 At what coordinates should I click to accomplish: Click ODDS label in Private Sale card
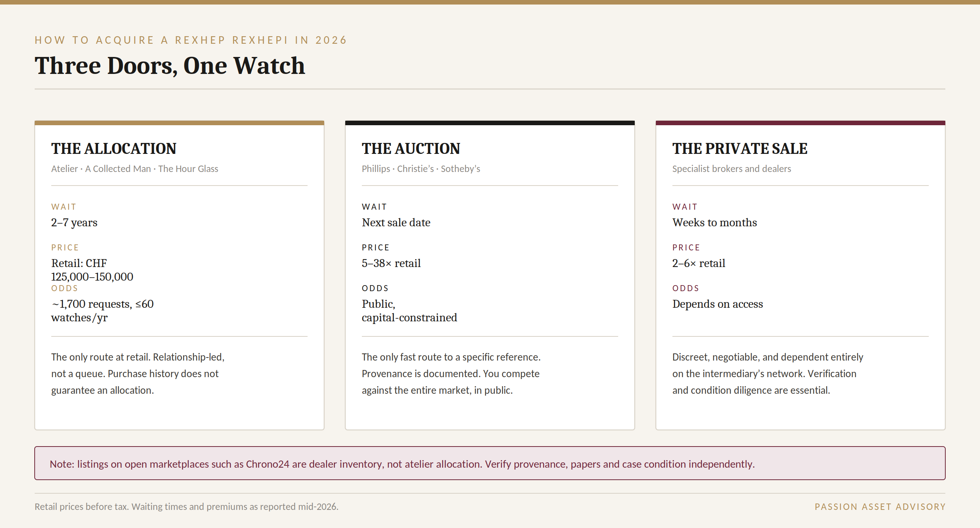coord(686,288)
